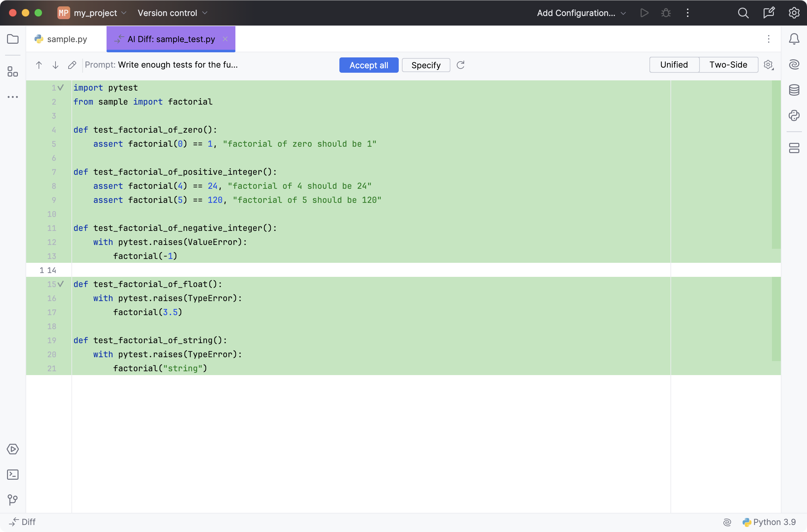Open the Structure tool window icon
Viewport: 807px width, 532px height.
(13, 71)
